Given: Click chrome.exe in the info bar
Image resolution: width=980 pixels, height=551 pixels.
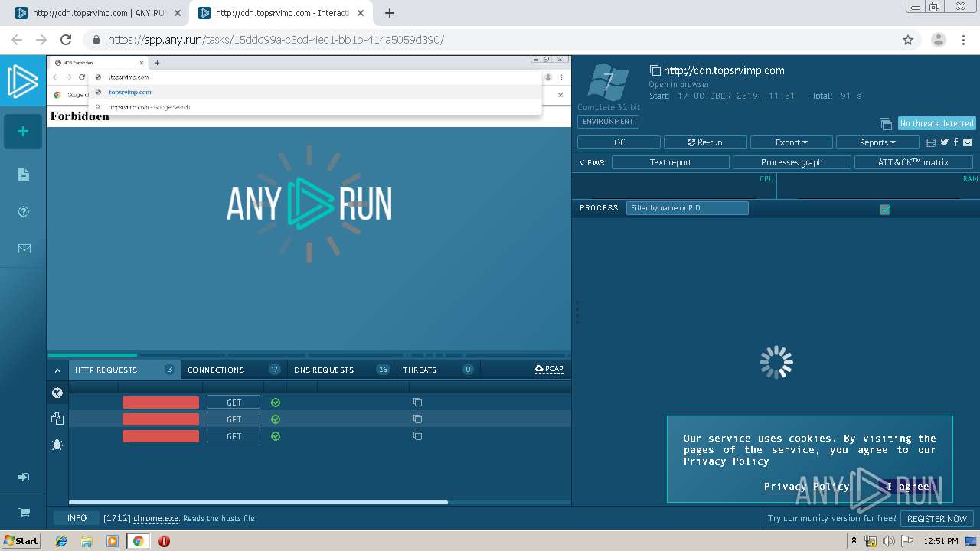Looking at the screenshot, I should pyautogui.click(x=156, y=518).
